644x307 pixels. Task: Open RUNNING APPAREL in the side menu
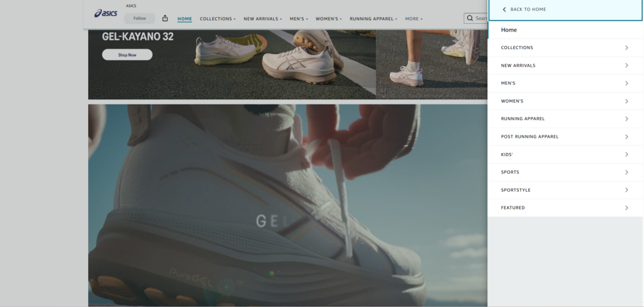coord(565,119)
